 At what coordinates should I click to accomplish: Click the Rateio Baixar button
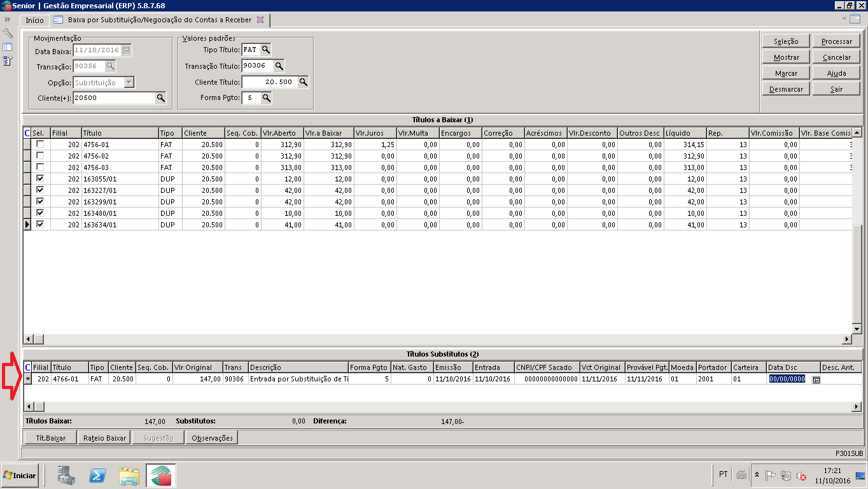104,438
